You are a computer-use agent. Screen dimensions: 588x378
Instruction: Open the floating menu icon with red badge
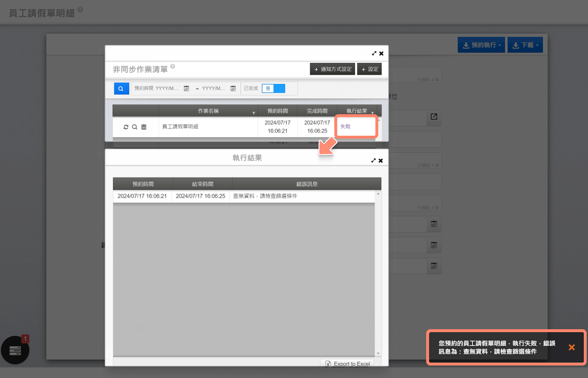pos(15,350)
